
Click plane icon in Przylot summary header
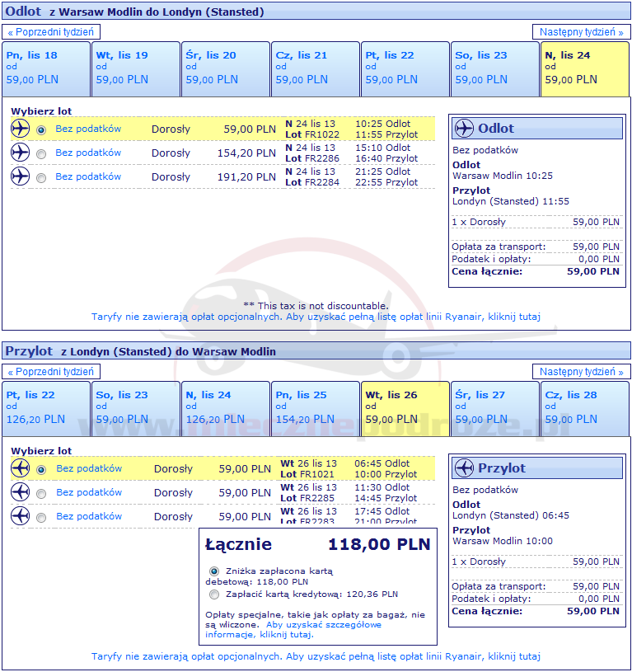464,468
